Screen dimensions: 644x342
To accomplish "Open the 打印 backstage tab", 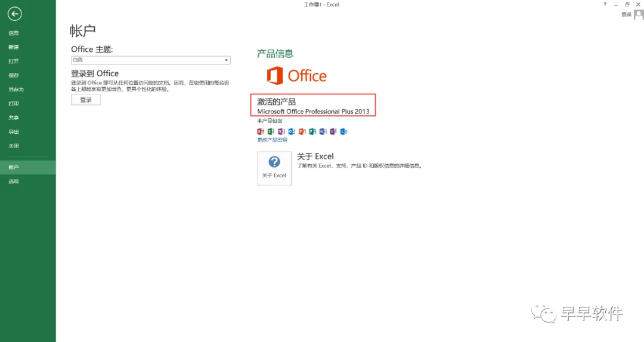I will 14,104.
